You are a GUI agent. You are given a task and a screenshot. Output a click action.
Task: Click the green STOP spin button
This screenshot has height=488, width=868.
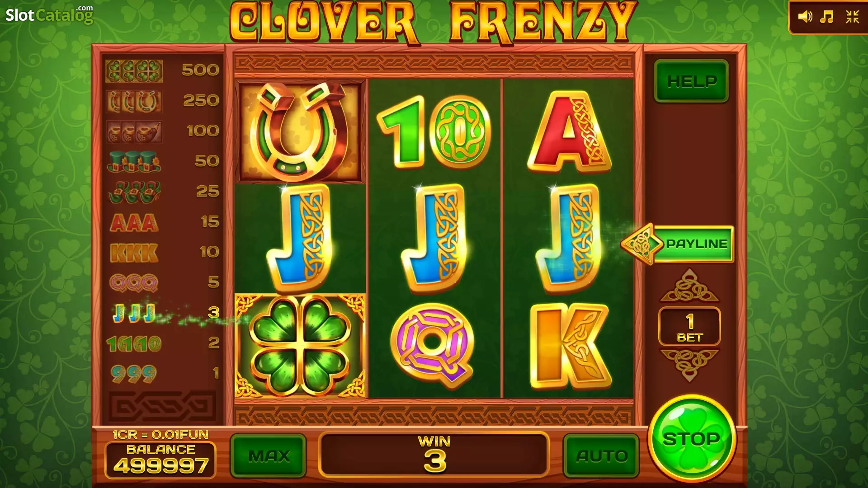tap(692, 439)
